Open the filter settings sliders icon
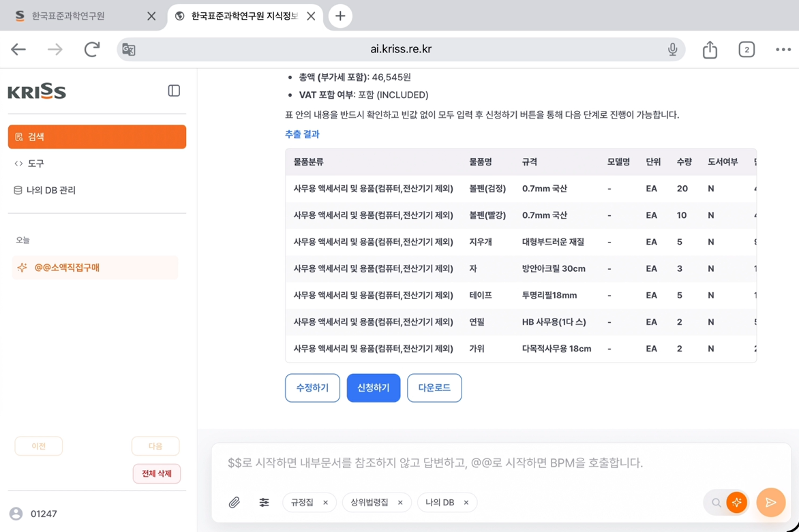Viewport: 799px width, 532px height. click(264, 503)
